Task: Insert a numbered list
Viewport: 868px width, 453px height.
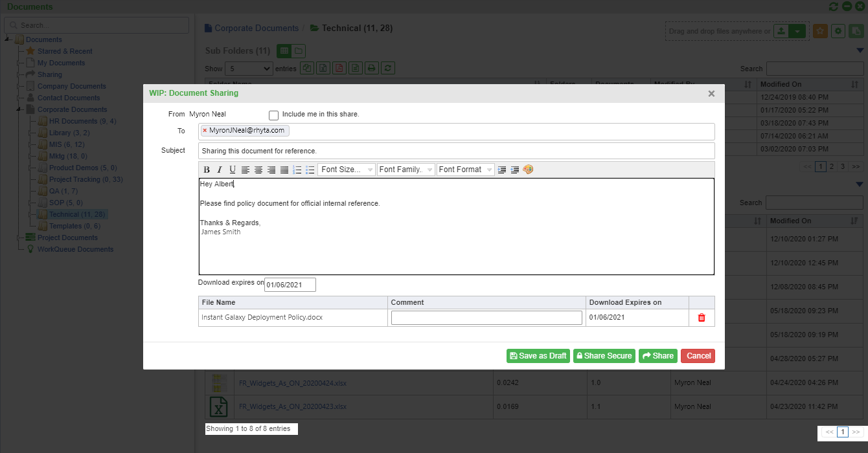Action: [x=297, y=170]
